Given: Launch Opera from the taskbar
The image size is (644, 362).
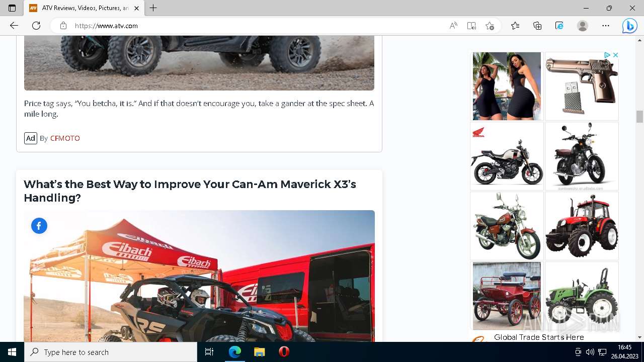Looking at the screenshot, I should (x=284, y=352).
